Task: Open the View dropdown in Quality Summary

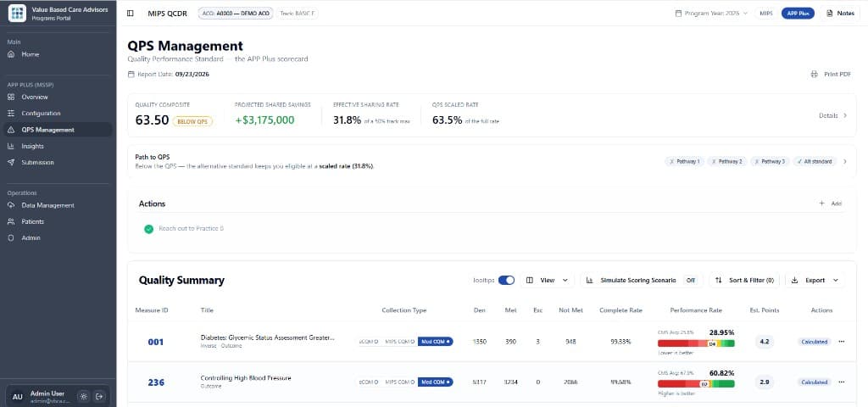Action: [548, 280]
